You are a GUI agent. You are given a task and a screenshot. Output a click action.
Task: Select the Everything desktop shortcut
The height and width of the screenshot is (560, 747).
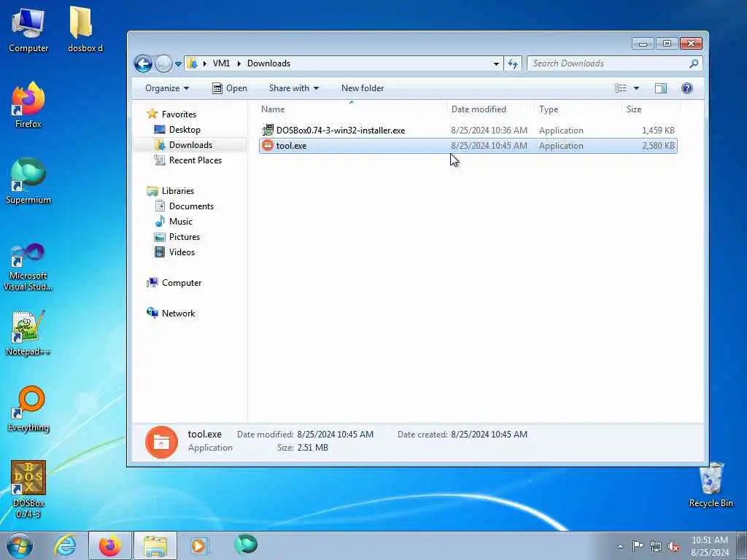tap(28, 410)
